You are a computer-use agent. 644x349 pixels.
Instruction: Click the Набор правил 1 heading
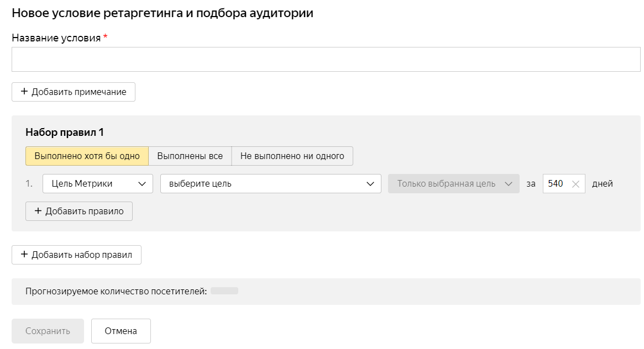[65, 133]
